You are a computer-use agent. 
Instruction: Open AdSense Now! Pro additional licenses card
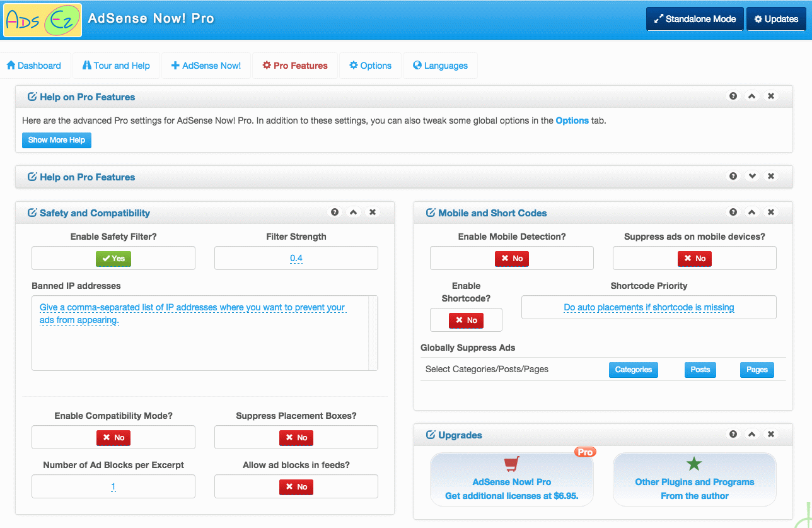tap(512, 479)
